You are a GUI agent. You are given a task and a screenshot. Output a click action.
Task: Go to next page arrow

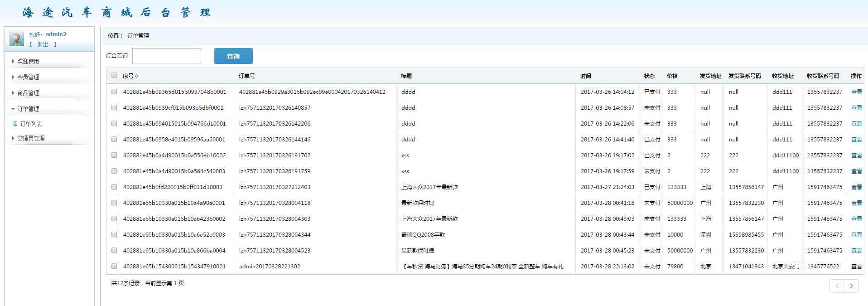[x=852, y=286]
